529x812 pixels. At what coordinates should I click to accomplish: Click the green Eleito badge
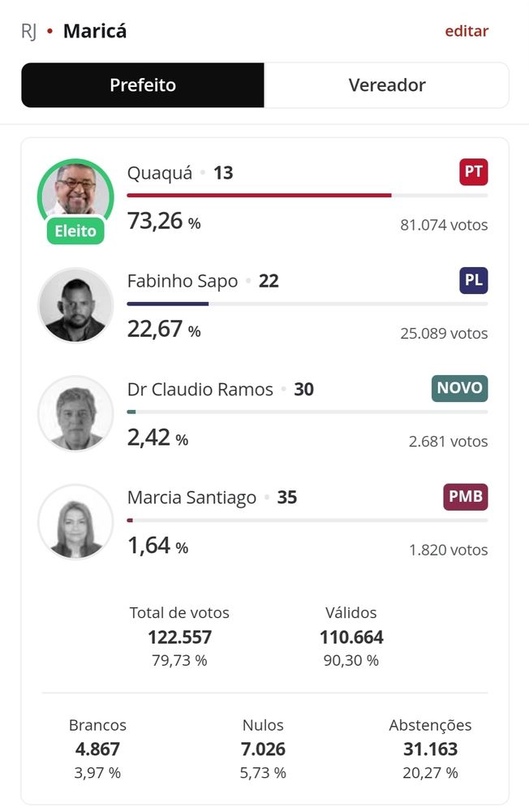coord(75,231)
